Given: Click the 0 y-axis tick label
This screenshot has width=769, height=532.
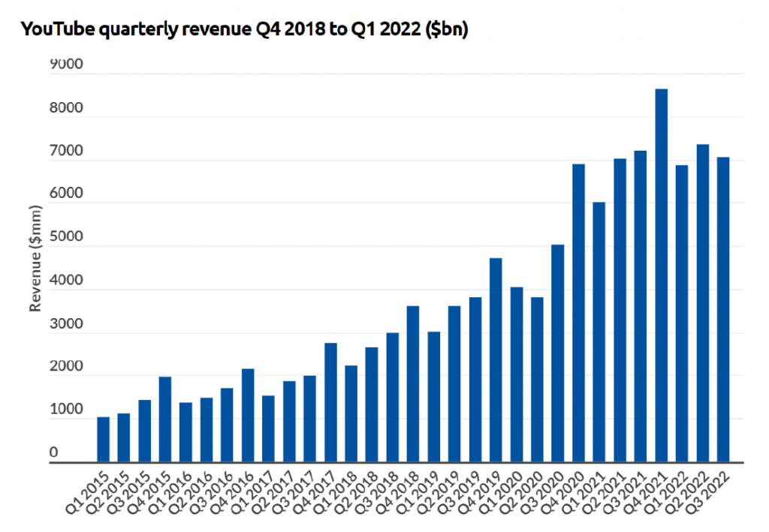Looking at the screenshot, I should tap(53, 452).
